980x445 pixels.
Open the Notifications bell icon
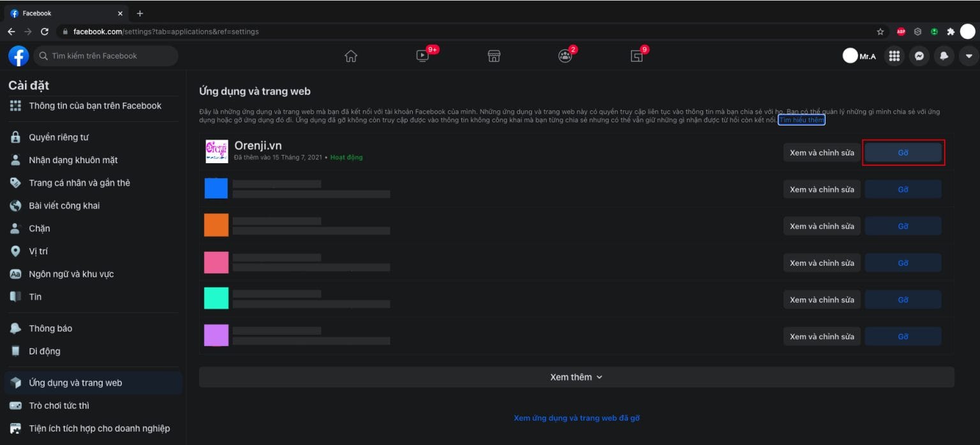(x=944, y=56)
